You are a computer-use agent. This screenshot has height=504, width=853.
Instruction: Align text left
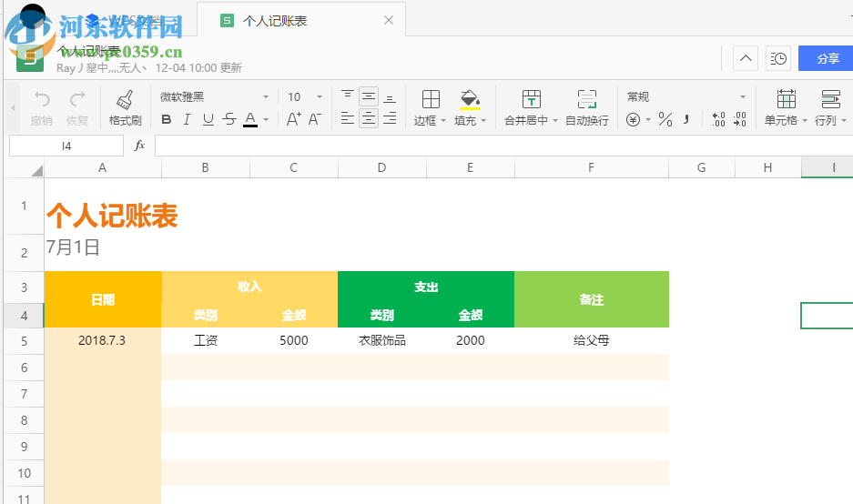(x=347, y=118)
